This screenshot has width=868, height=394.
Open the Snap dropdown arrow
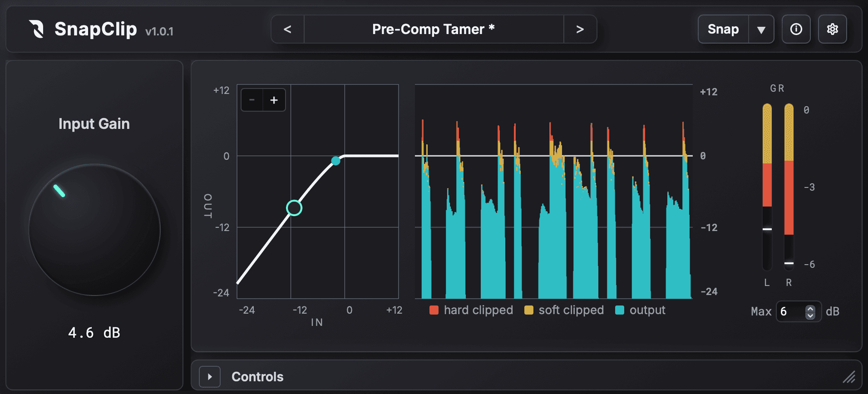[x=761, y=29]
